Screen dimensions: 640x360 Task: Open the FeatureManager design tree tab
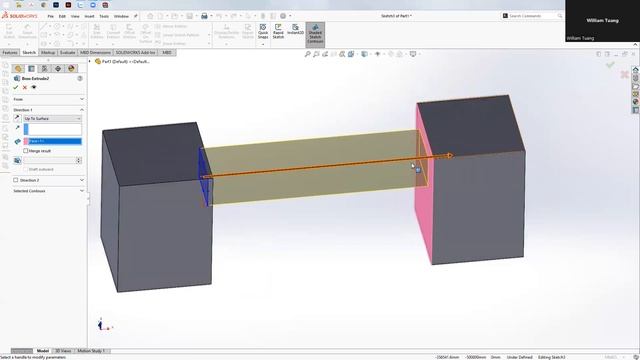[x=18, y=69]
